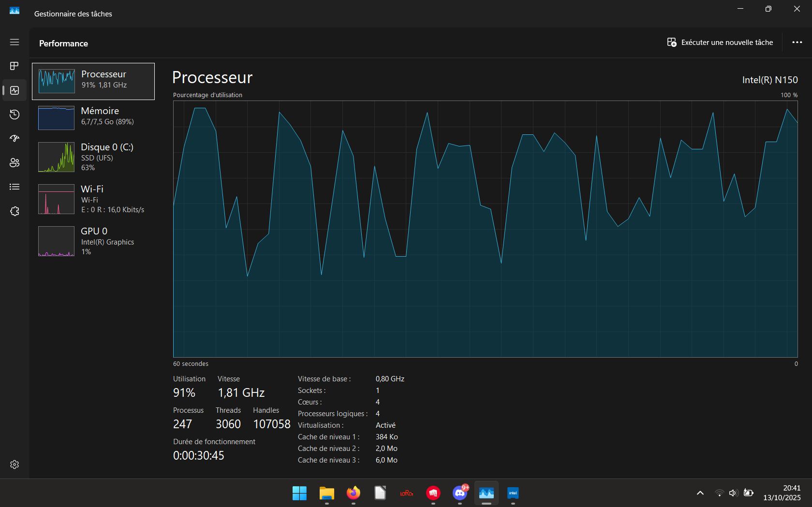Open the Wi-Fi network tray icon
Screen dimensions: 812x507
[719, 493]
